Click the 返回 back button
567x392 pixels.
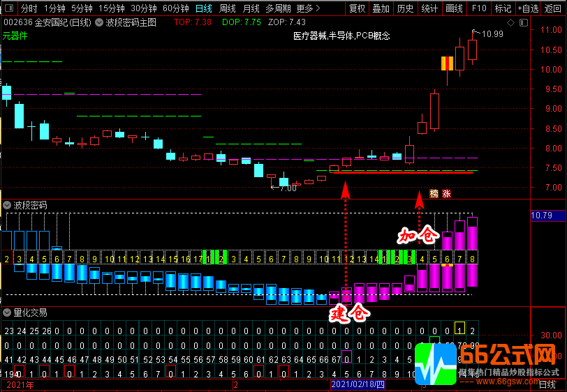(553, 8)
